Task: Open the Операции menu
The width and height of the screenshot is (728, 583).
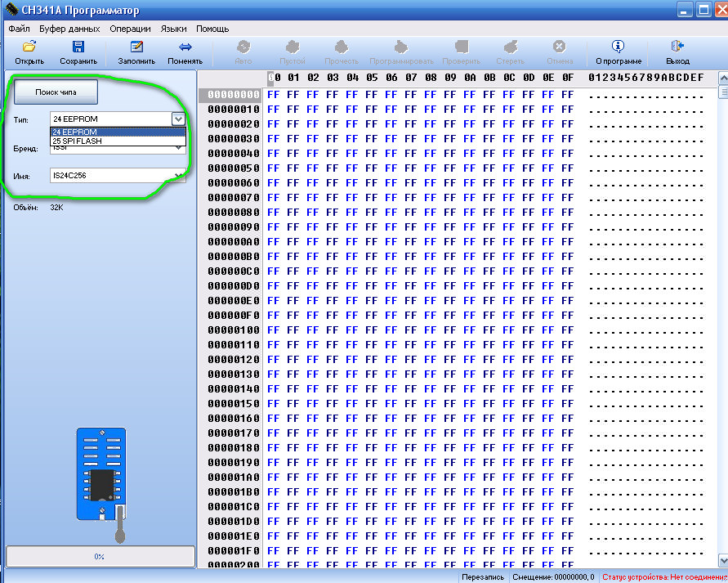Action: pyautogui.click(x=131, y=29)
